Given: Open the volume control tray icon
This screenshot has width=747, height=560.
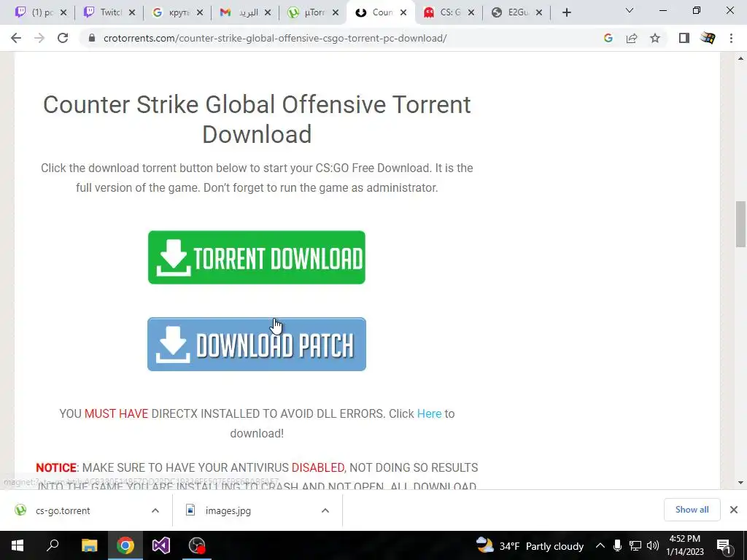Looking at the screenshot, I should [x=653, y=545].
